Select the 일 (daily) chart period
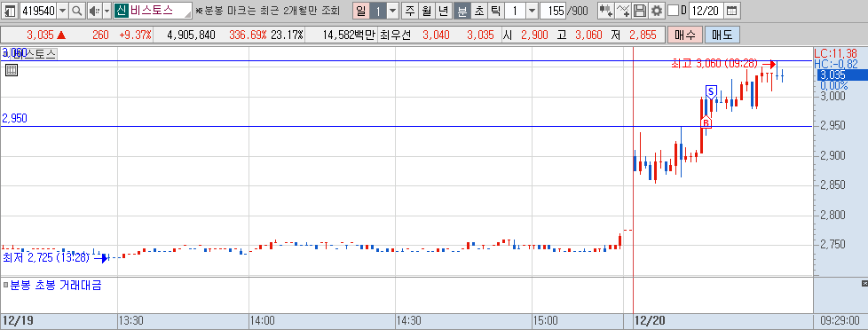The image size is (868, 330). (361, 10)
